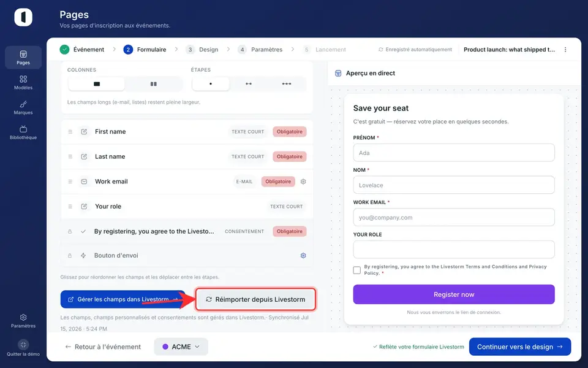Viewport: 588px width, 368px height.
Task: Open Bibliothèque in the sidebar
Action: tap(23, 132)
